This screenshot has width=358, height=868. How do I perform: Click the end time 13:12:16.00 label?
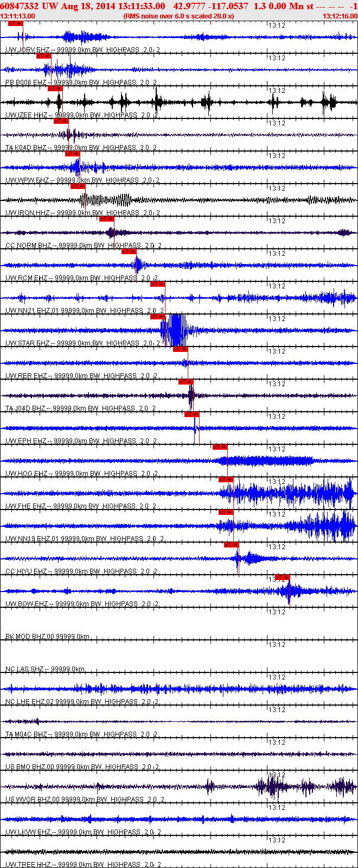340,16
